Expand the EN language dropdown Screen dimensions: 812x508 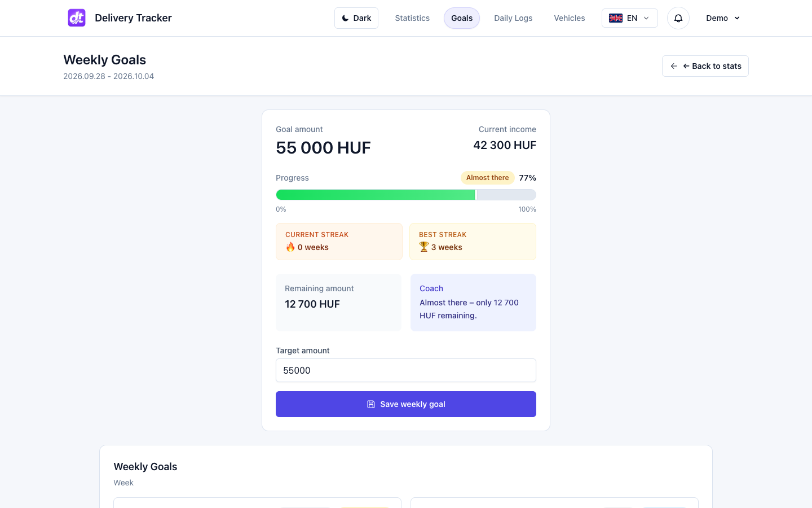[630, 18]
